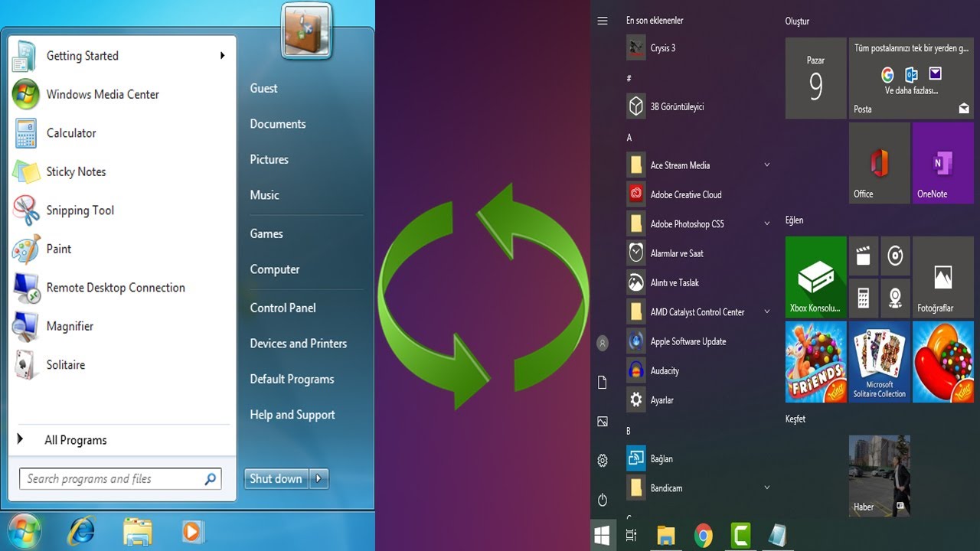Open Music library link

click(264, 195)
